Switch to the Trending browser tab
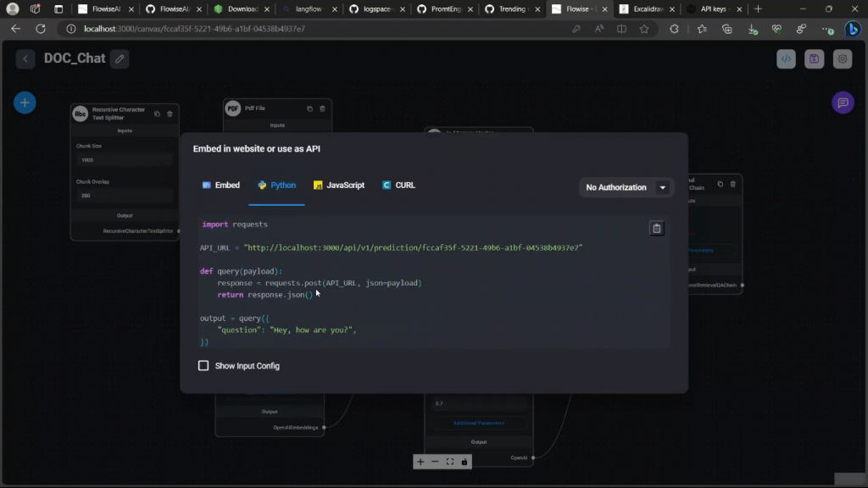The image size is (868, 488). pos(512,8)
